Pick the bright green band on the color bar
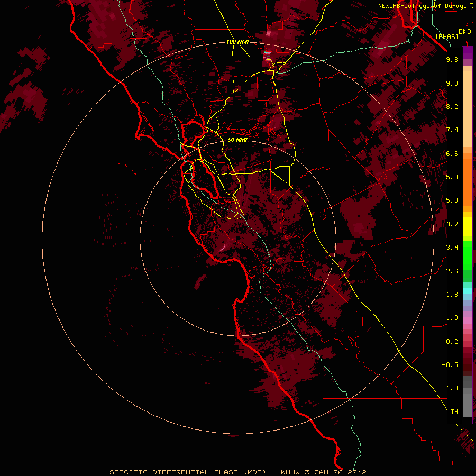This screenshot has height=476, width=476. [x=467, y=255]
